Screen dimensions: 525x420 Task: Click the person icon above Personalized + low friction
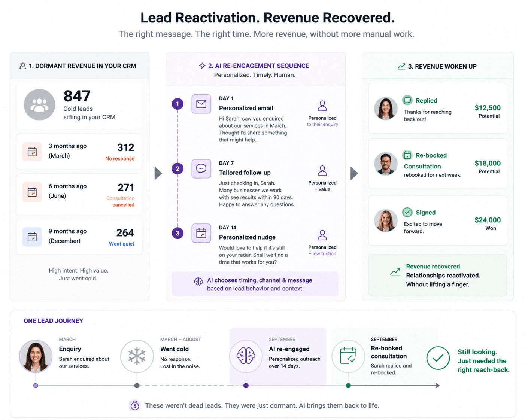tap(322, 235)
